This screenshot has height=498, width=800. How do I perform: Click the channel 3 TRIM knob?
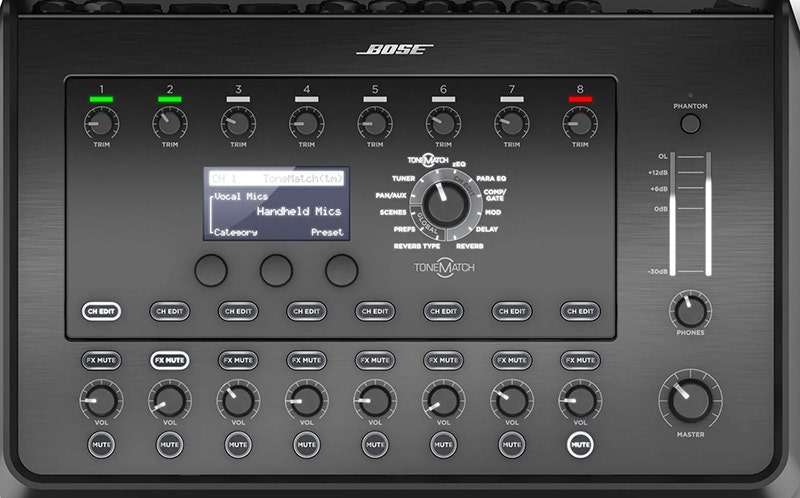click(x=238, y=123)
